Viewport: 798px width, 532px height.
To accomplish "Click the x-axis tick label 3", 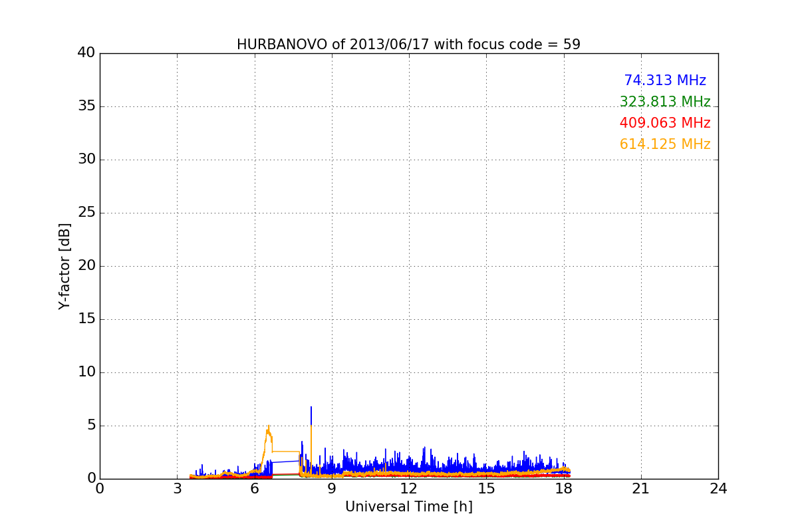I will pos(177,489).
